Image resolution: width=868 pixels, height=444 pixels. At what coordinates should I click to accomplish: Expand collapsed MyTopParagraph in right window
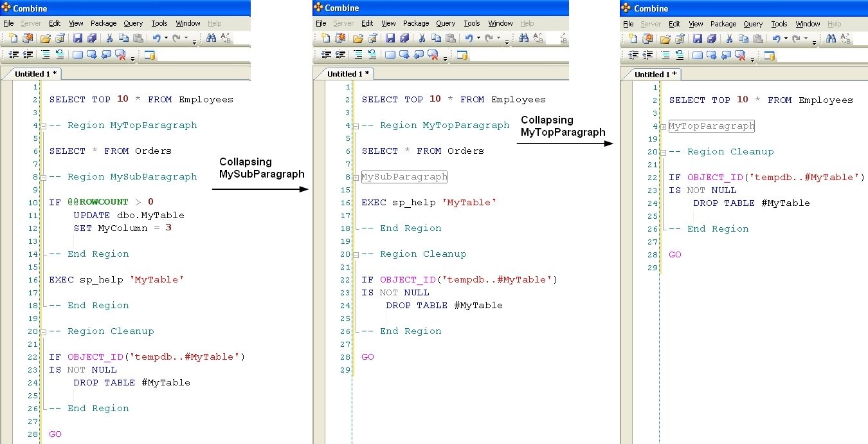pos(663,127)
